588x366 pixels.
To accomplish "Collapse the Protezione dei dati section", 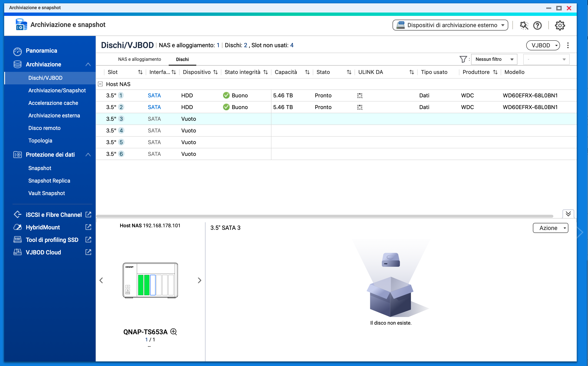I will tap(88, 155).
